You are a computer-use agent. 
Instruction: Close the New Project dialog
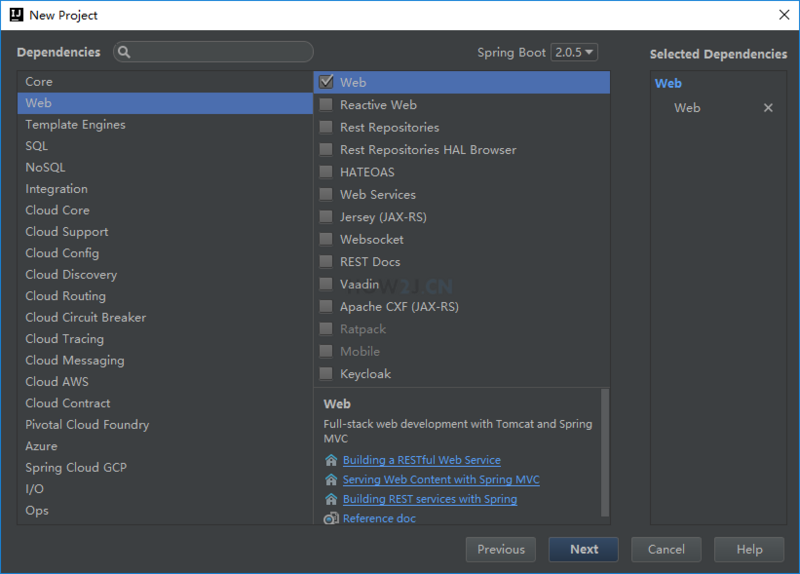pyautogui.click(x=783, y=15)
